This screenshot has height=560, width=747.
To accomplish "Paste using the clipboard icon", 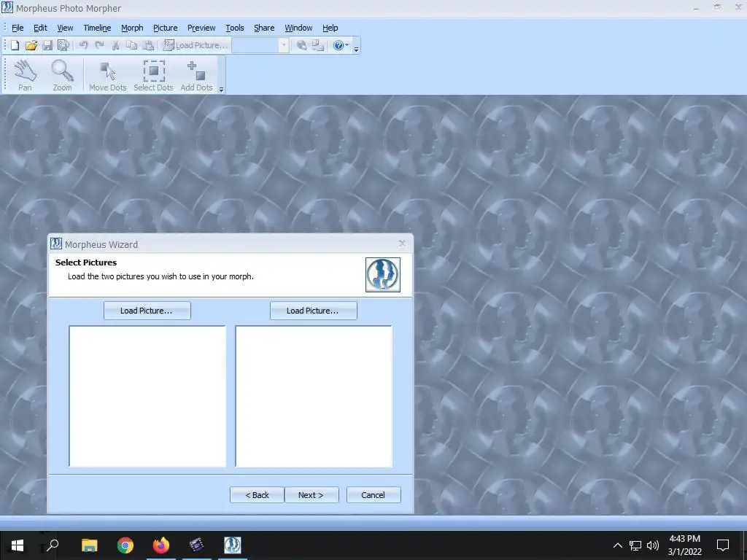I will (148, 45).
